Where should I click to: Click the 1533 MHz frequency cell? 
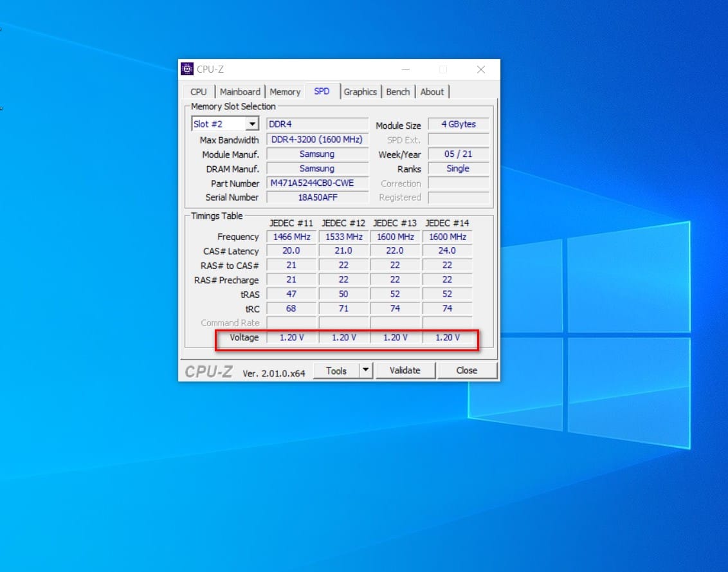[343, 237]
